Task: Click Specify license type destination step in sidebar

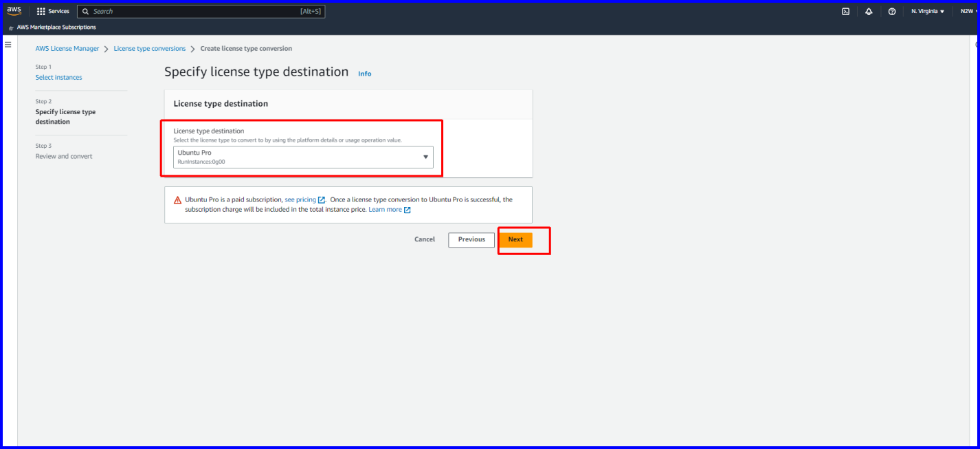Action: coord(65,117)
